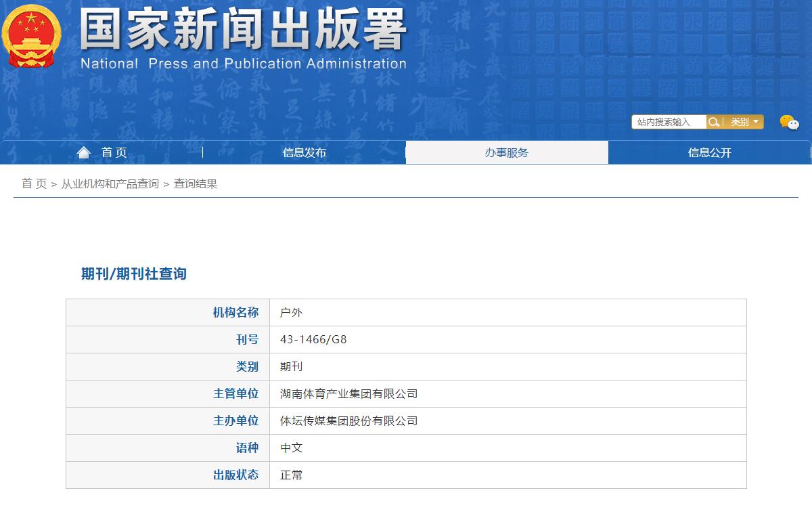Click the 首页 breadcrumb link
Image resolution: width=812 pixels, height=520 pixels.
coord(34,183)
